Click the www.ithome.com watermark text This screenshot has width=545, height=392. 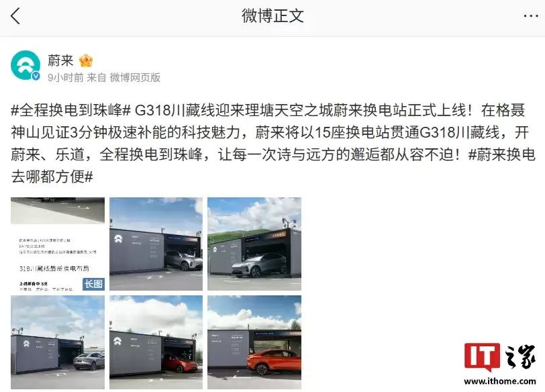pyautogui.click(x=500, y=381)
